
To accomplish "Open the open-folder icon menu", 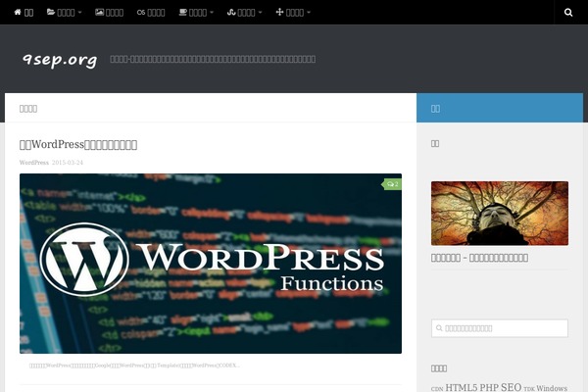I will [x=64, y=13].
